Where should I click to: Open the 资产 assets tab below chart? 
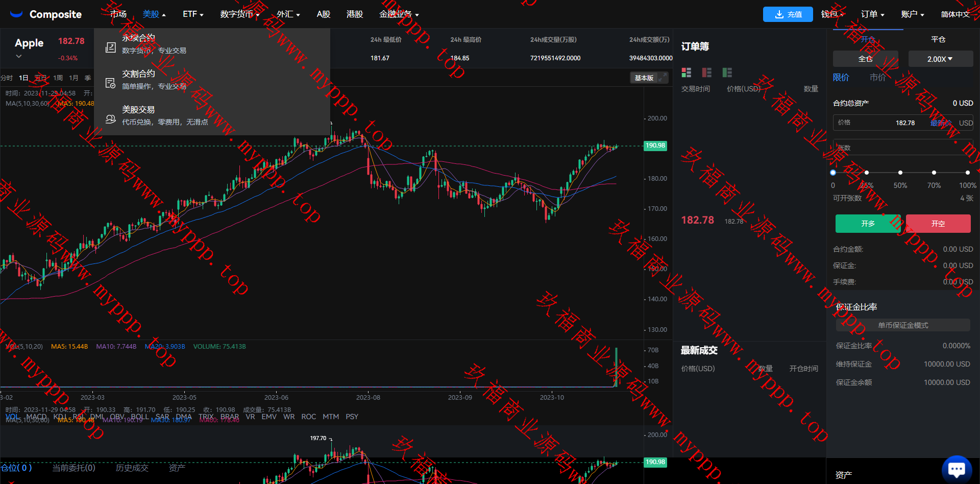[177, 468]
